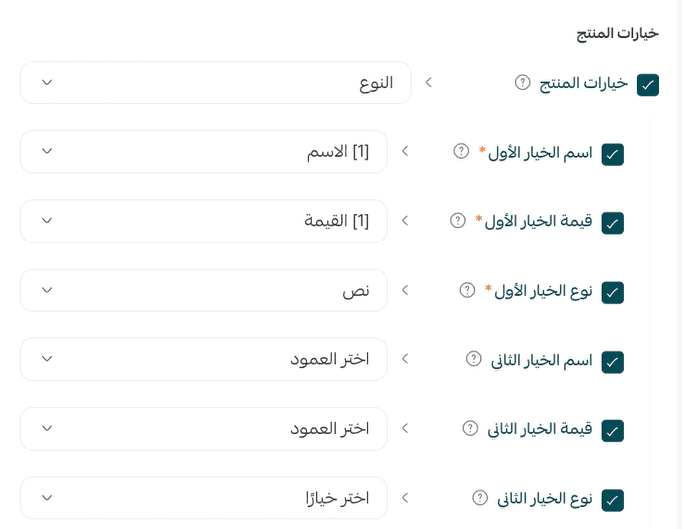Choose a column for اسم الخيار الثاني
Viewport: 682px width, 529px height.
tap(204, 359)
